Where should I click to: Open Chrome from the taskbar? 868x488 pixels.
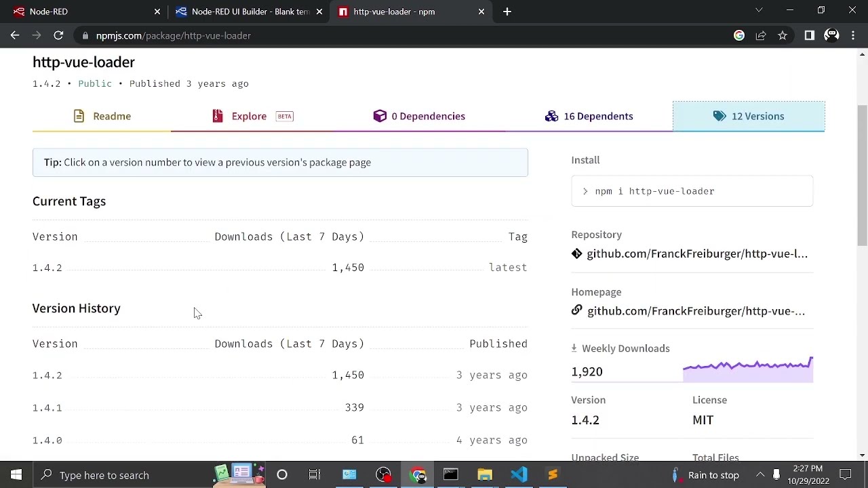pyautogui.click(x=418, y=474)
